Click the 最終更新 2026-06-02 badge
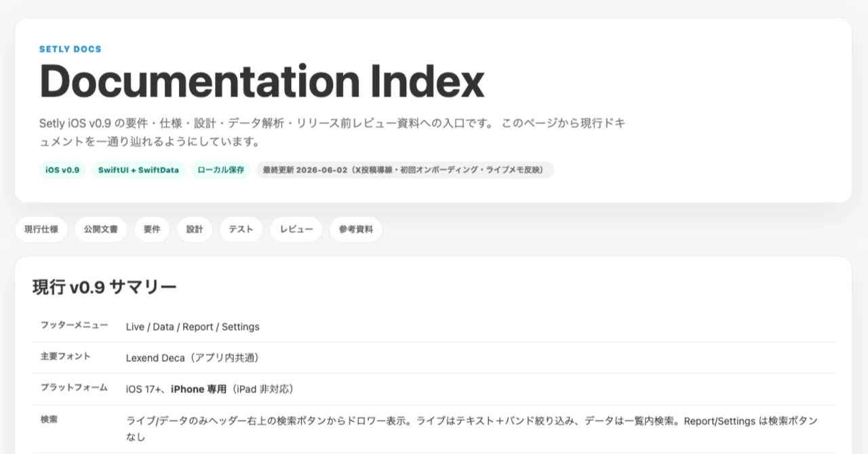Image resolution: width=868 pixels, height=454 pixels. point(405,170)
